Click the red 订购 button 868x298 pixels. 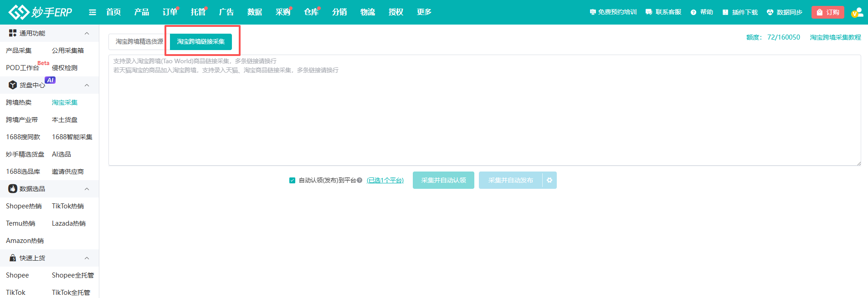(x=828, y=12)
